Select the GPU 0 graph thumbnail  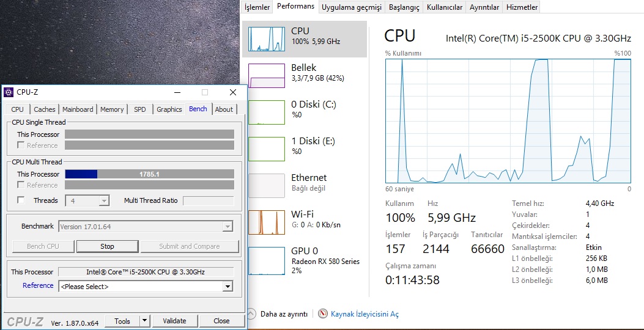(267, 260)
